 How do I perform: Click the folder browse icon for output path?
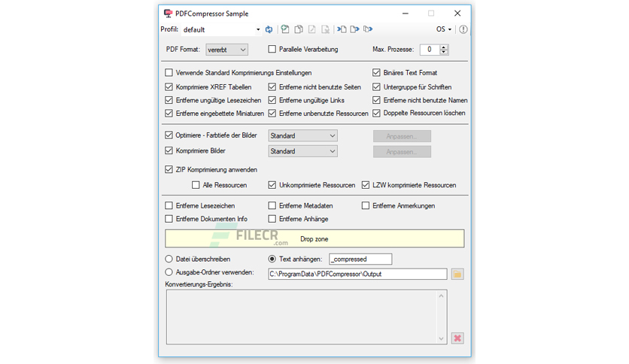(457, 275)
